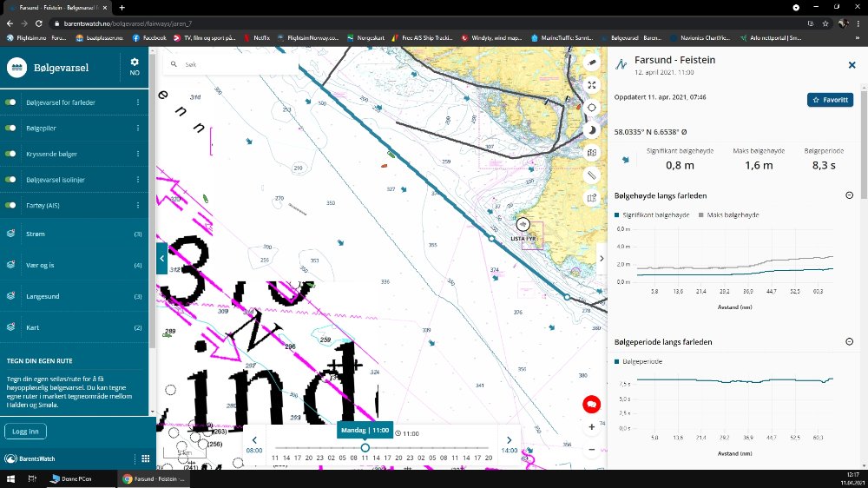This screenshot has height=488, width=868.
Task: Open Facebook bookmark
Action: [149, 37]
